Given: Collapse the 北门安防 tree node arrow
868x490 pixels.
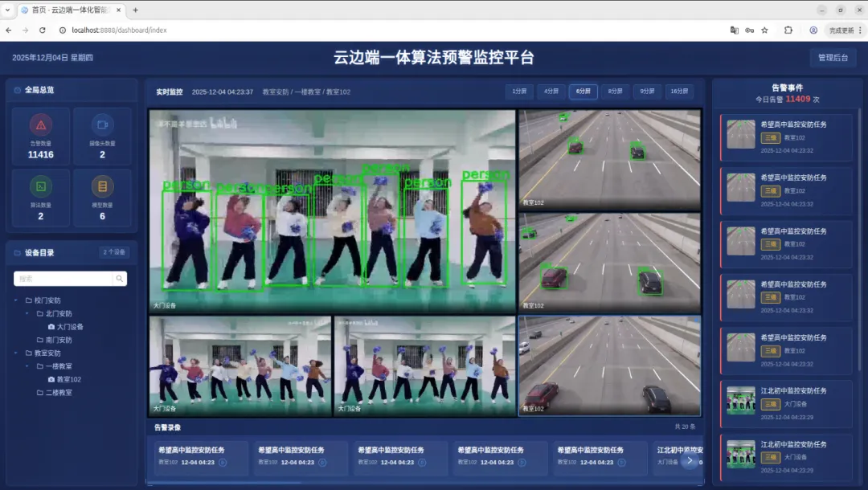Looking at the screenshot, I should pos(27,313).
